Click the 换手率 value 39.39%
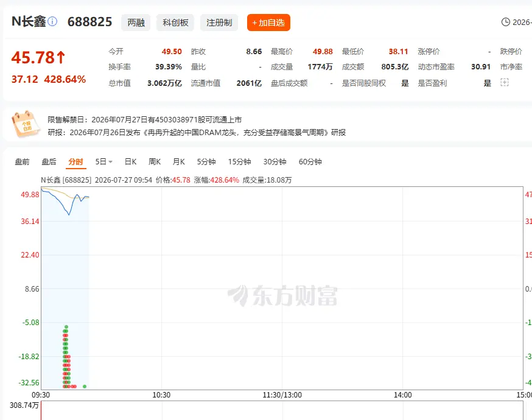The image size is (532, 420). click(x=169, y=67)
